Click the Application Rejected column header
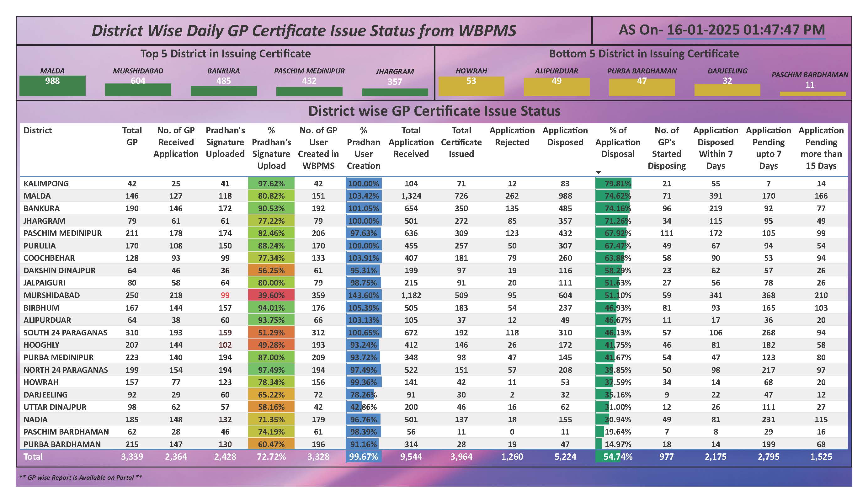 (x=512, y=136)
